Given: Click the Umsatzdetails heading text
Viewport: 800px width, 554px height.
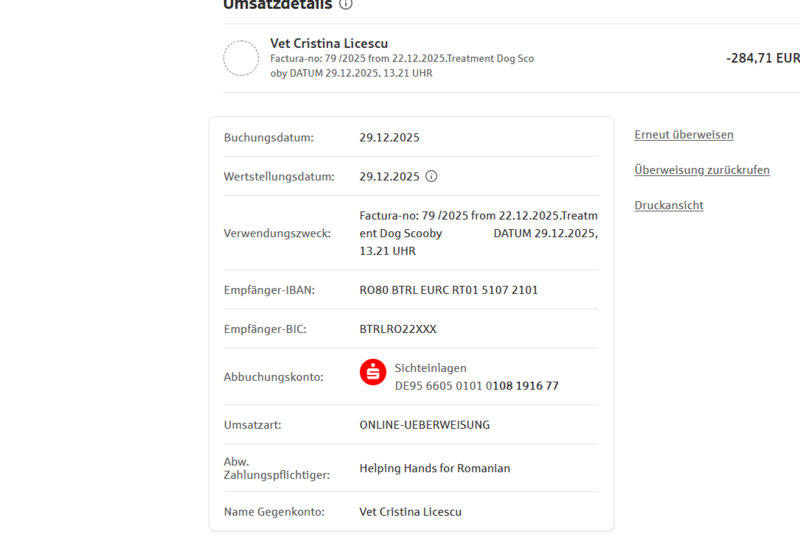Looking at the screenshot, I should (278, 4).
